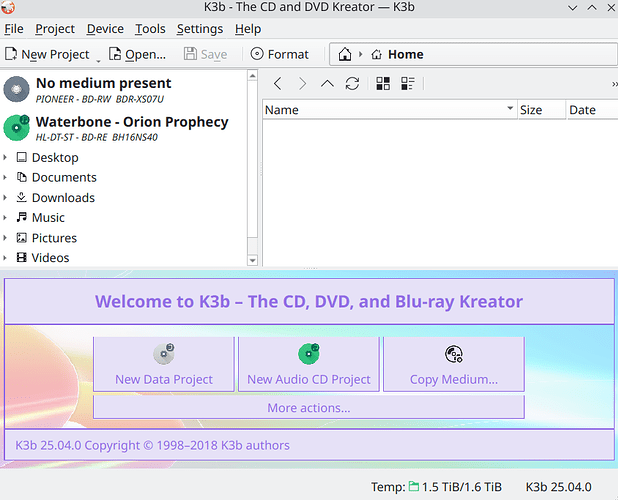Open the Tools menu
The width and height of the screenshot is (618, 500).
pos(150,29)
